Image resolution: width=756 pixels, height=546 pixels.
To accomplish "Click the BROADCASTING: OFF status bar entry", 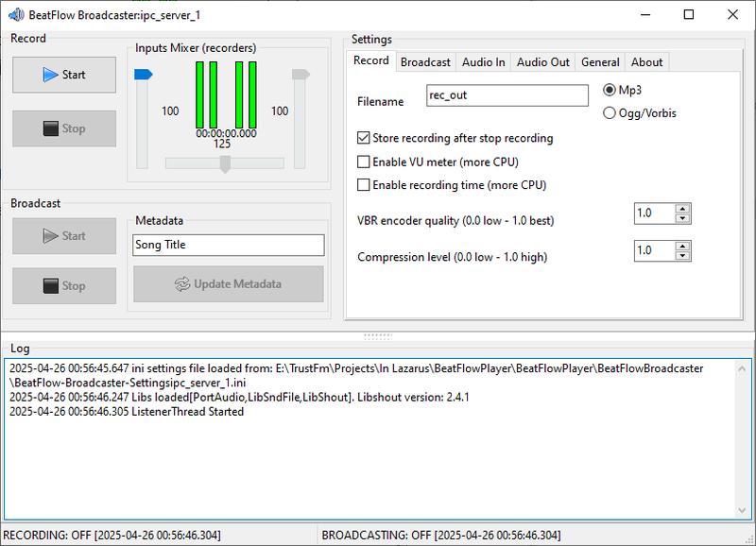I will (x=441, y=536).
